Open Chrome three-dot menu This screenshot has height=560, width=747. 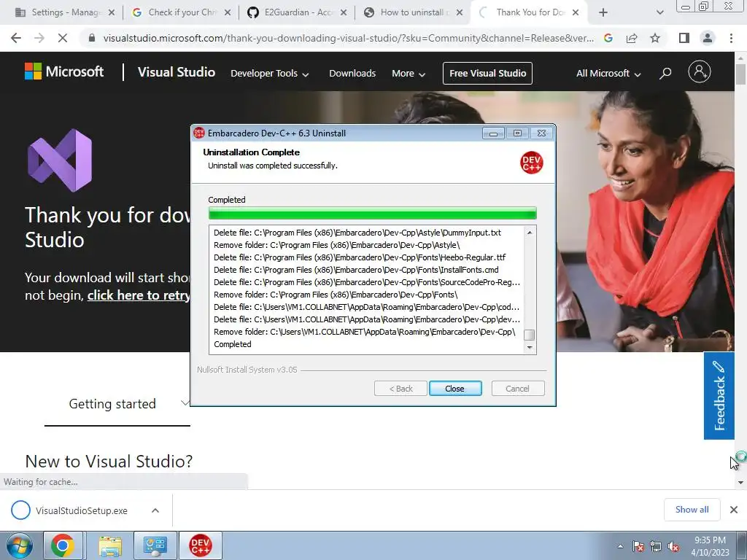pyautogui.click(x=731, y=38)
